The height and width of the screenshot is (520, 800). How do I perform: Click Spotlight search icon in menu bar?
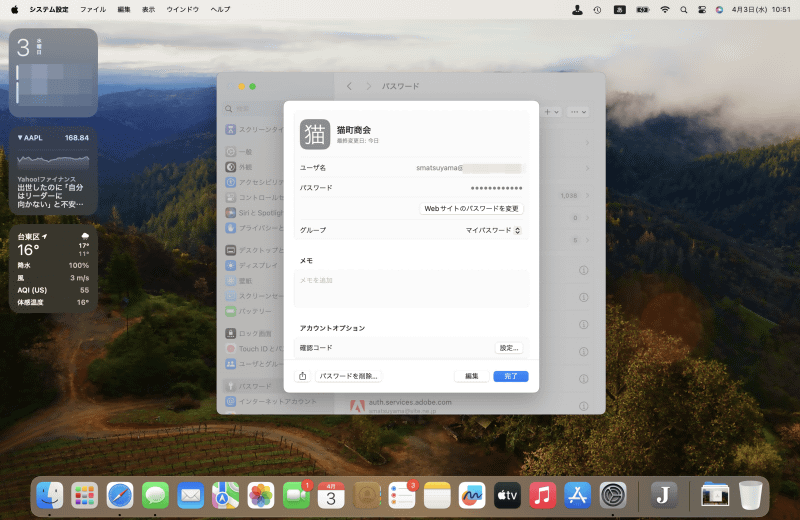tap(684, 9)
